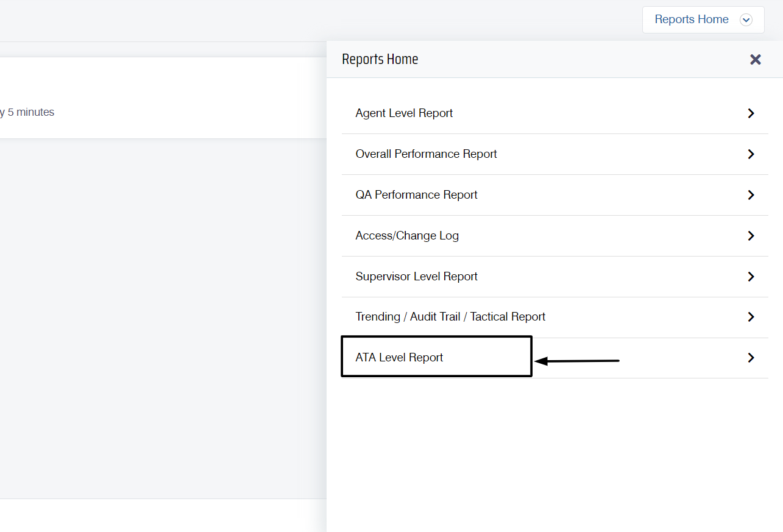Open the QA Performance Report
The image size is (783, 532).
pos(554,195)
